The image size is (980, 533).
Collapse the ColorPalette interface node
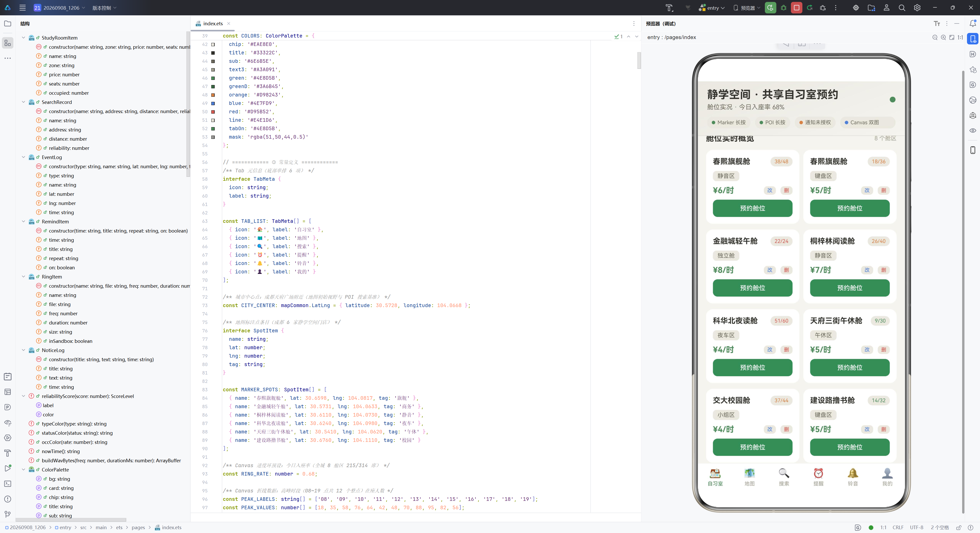tap(23, 469)
